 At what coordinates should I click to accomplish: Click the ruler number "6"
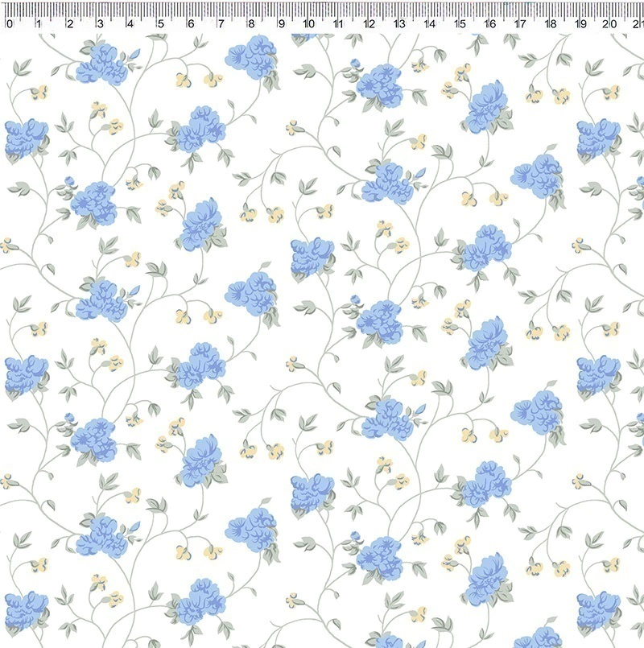coord(191,23)
